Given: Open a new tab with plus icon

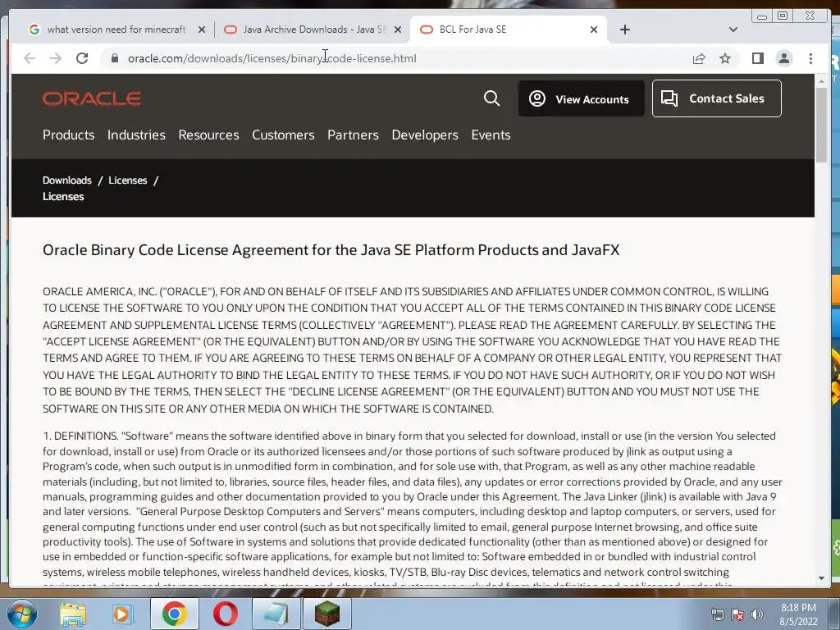Looking at the screenshot, I should click(624, 30).
